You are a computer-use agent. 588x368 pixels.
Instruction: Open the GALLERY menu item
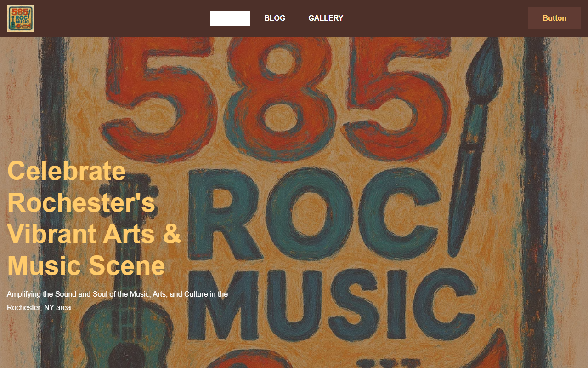point(326,18)
